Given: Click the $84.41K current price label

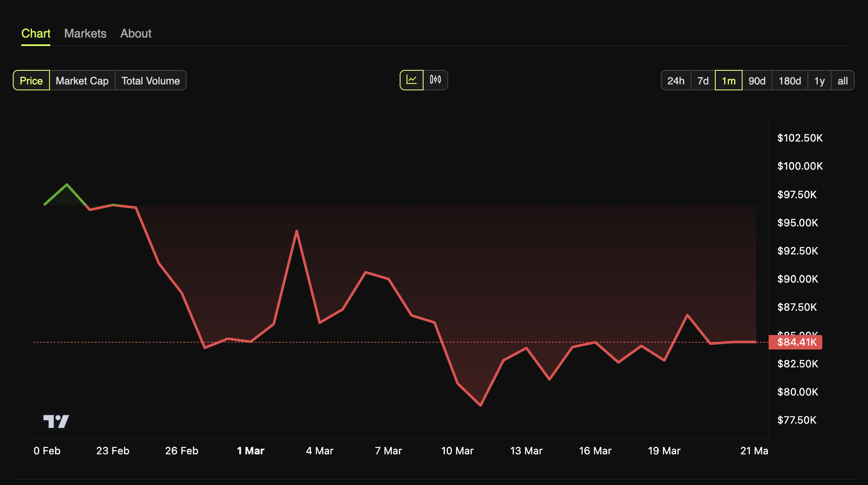Looking at the screenshot, I should tap(796, 342).
